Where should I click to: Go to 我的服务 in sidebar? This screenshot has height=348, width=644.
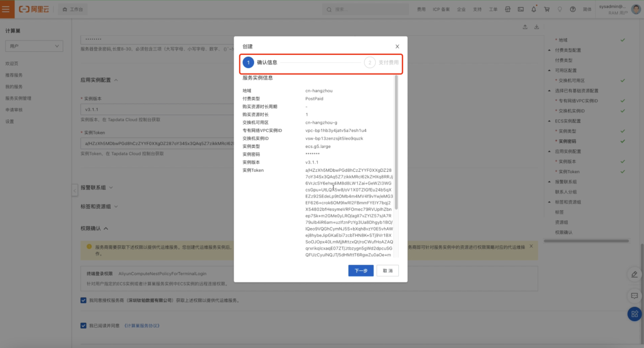click(14, 87)
